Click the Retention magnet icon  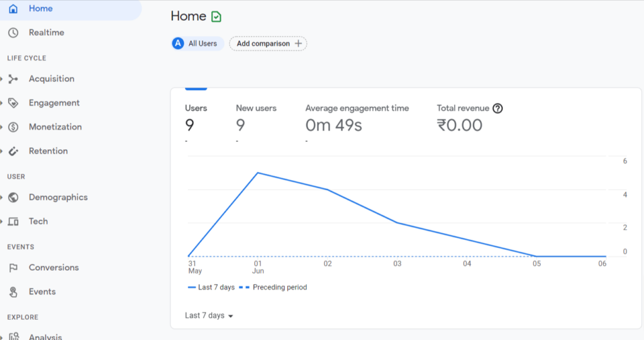pyautogui.click(x=13, y=151)
